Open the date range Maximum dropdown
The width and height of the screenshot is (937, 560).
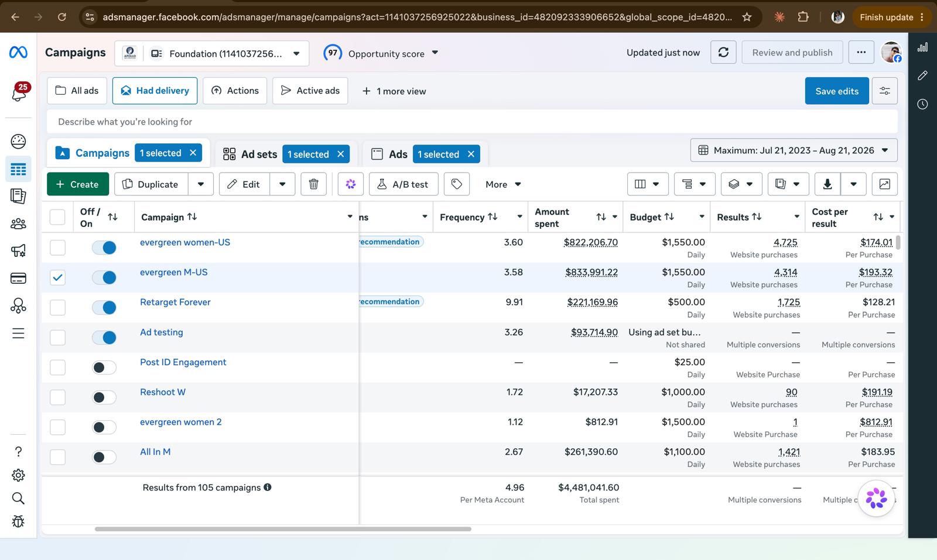pyautogui.click(x=794, y=150)
